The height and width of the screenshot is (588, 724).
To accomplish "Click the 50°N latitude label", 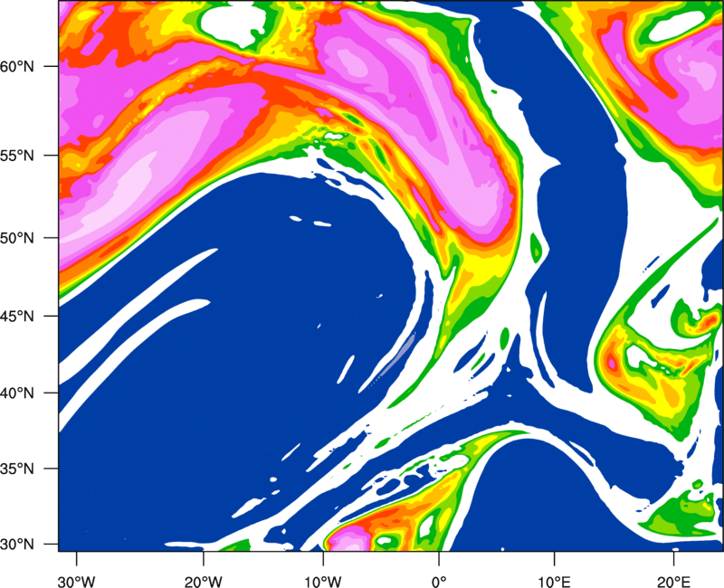I will click(x=17, y=238).
